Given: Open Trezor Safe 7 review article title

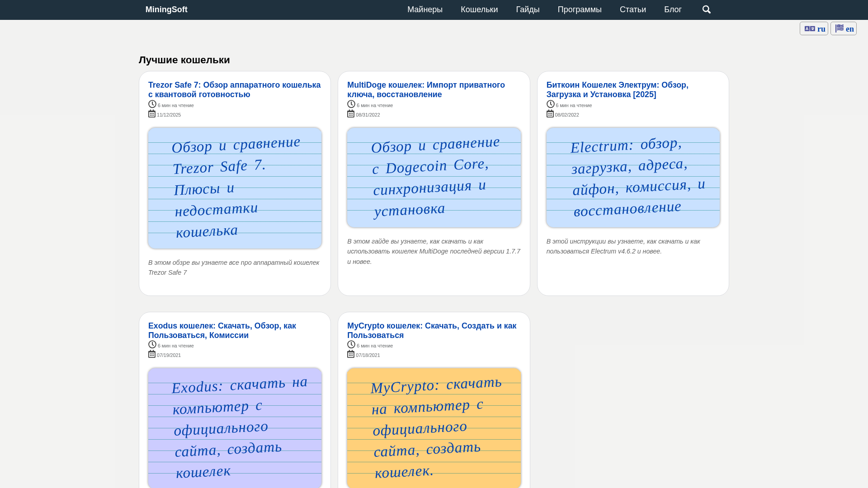Looking at the screenshot, I should tap(234, 89).
